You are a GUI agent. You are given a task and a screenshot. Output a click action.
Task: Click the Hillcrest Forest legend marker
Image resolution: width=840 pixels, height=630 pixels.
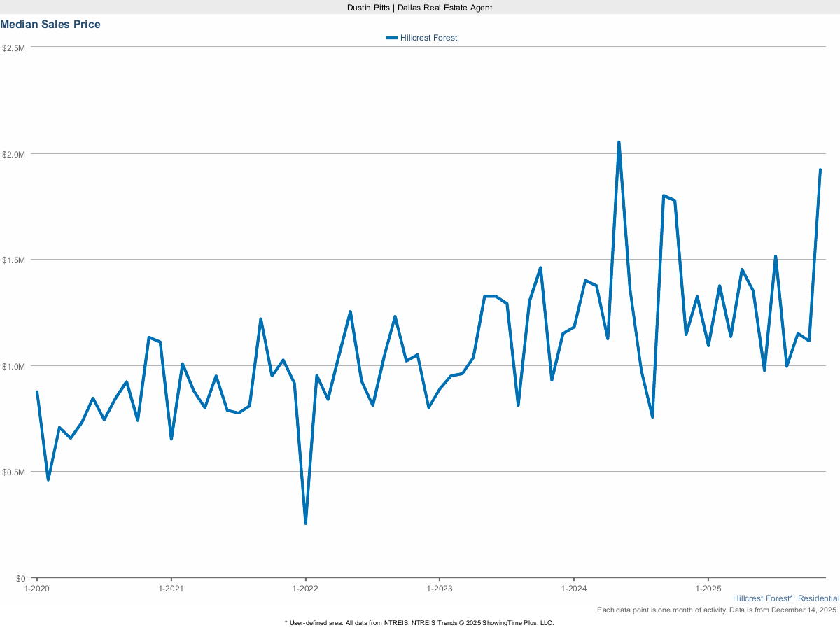point(391,38)
